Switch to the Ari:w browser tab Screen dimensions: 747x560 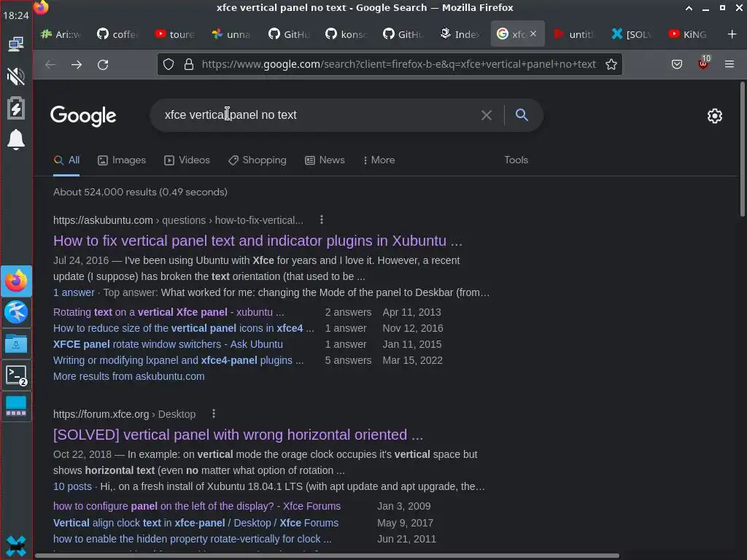click(61, 34)
